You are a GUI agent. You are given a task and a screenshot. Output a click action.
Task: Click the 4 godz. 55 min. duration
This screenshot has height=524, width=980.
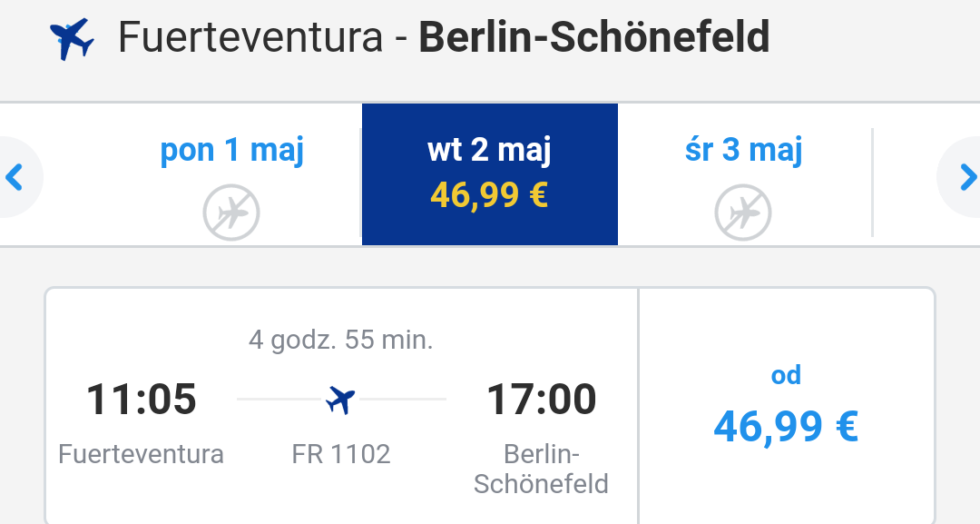340,341
